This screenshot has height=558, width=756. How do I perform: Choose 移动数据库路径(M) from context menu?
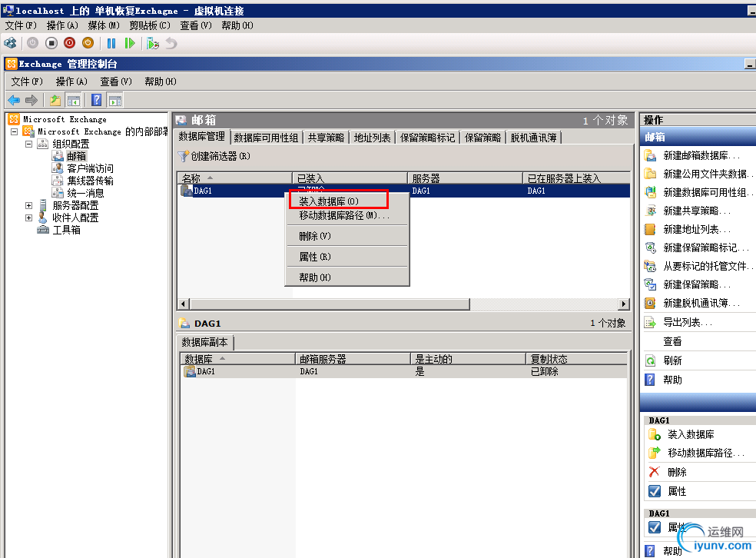tap(347, 215)
